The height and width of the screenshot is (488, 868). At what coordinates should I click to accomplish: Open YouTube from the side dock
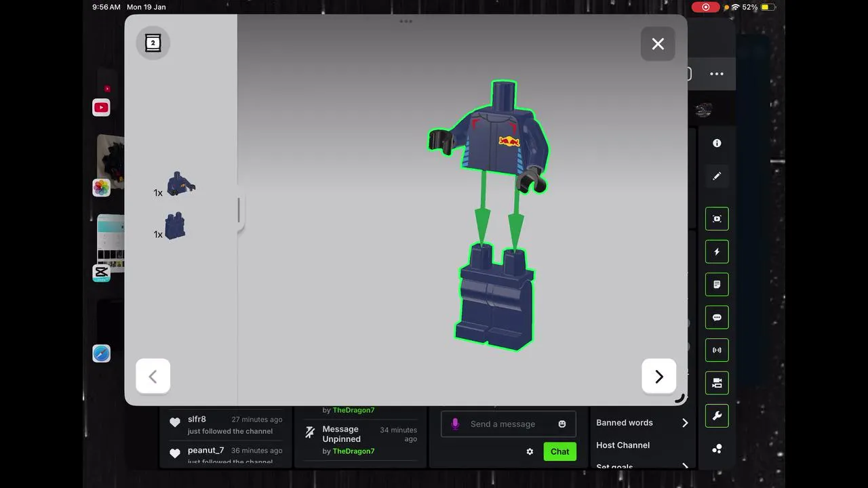pos(101,107)
